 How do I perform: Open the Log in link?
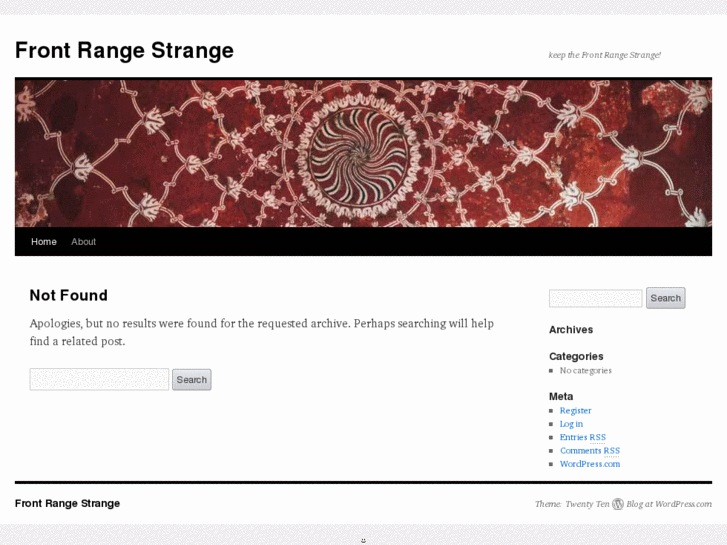click(x=571, y=424)
